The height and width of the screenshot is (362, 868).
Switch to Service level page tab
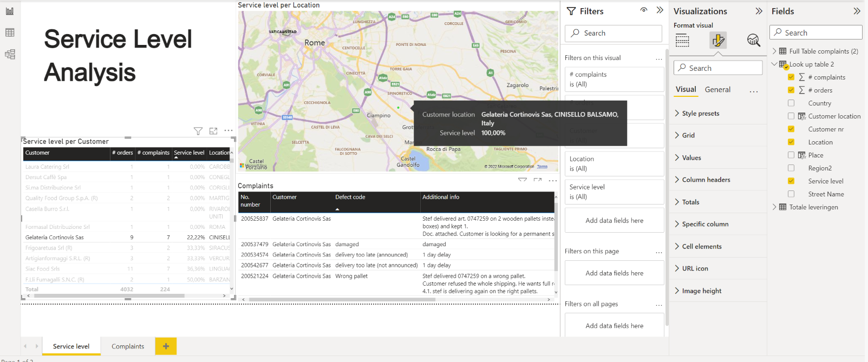(x=71, y=346)
